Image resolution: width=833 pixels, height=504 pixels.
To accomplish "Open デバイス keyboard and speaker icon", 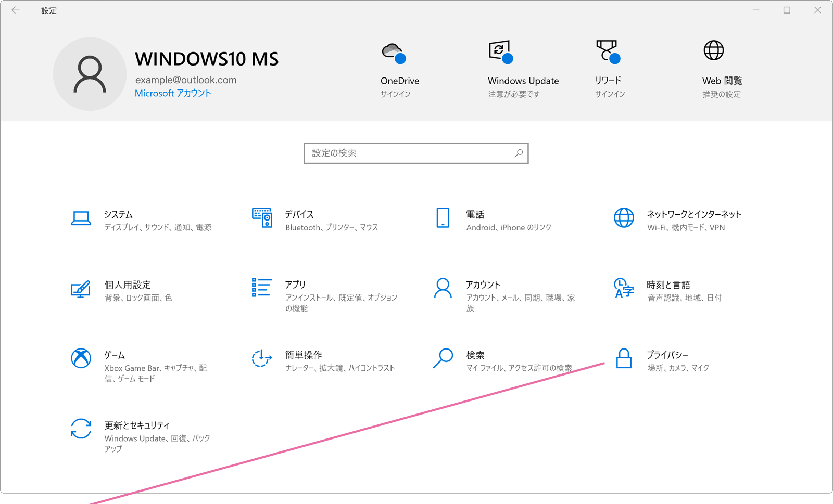I will click(262, 217).
